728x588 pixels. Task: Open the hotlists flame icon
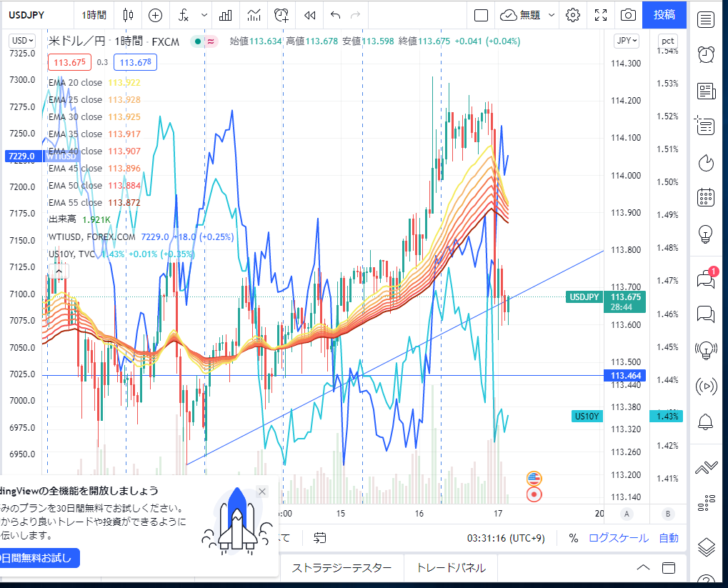(x=706, y=163)
